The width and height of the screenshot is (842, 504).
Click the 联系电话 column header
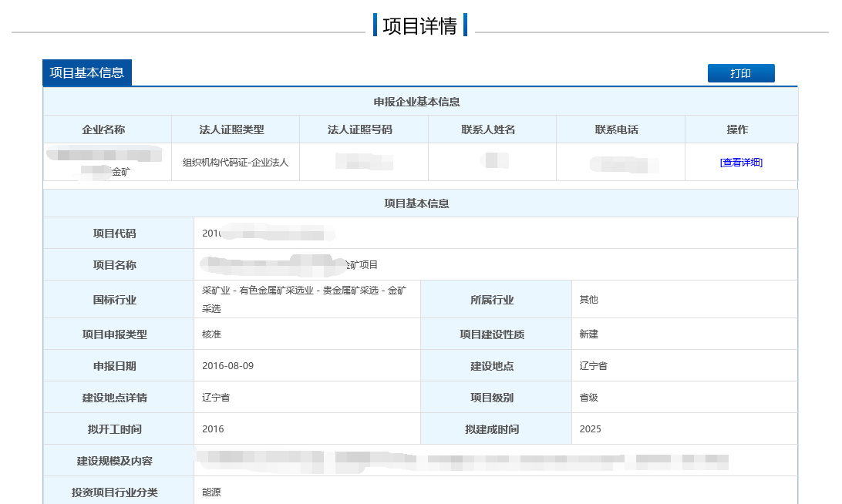tap(620, 129)
